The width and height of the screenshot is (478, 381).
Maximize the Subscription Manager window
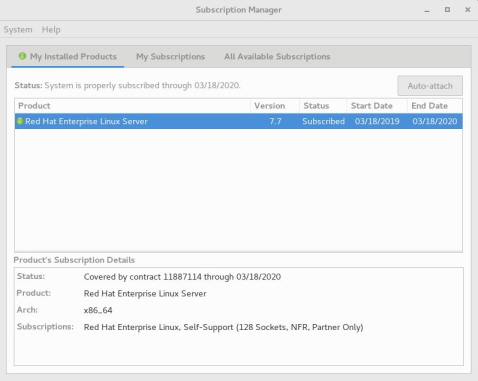[x=447, y=10]
